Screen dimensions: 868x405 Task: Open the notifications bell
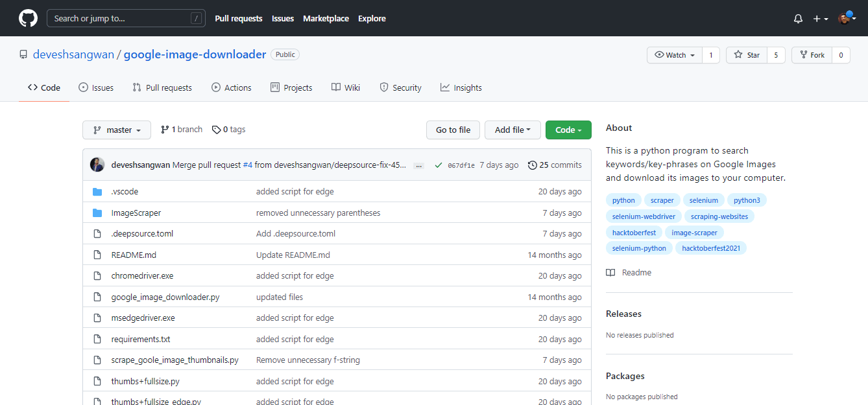(798, 19)
